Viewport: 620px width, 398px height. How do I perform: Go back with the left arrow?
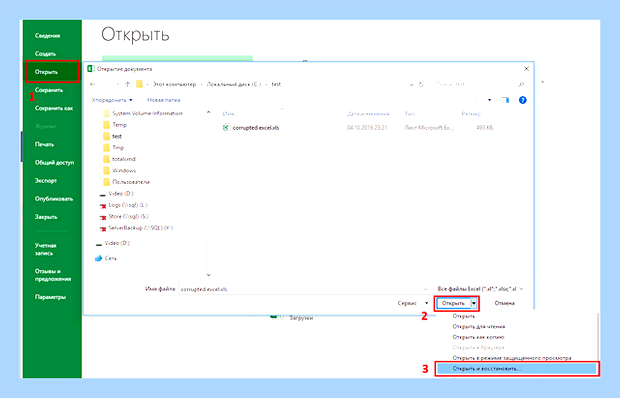tap(93, 84)
